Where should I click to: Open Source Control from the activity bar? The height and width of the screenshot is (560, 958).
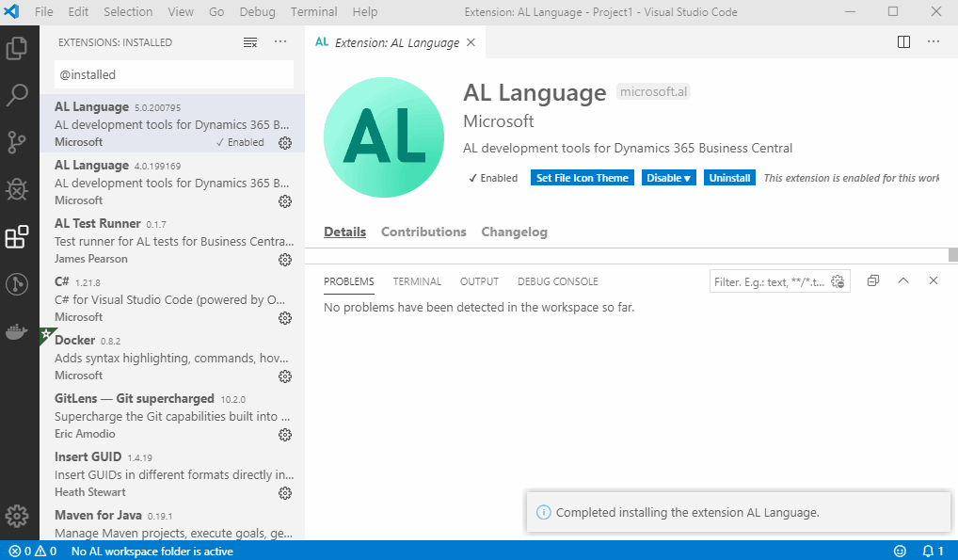(17, 141)
